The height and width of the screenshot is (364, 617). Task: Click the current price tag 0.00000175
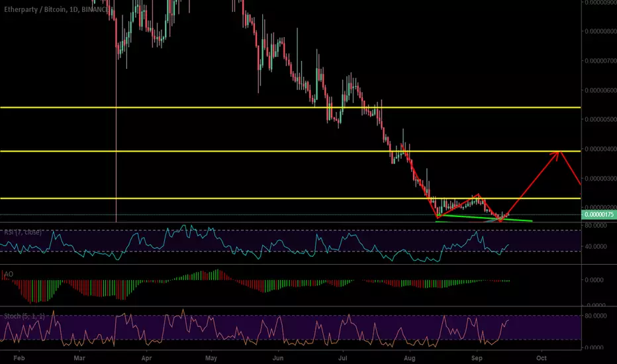click(598, 214)
